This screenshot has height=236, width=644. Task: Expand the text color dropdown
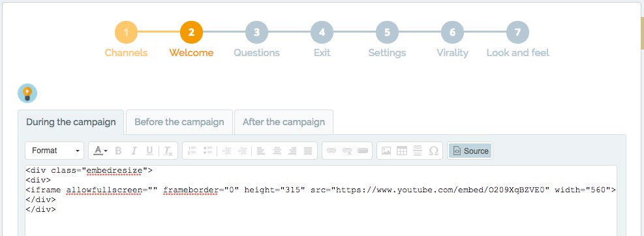click(x=100, y=151)
